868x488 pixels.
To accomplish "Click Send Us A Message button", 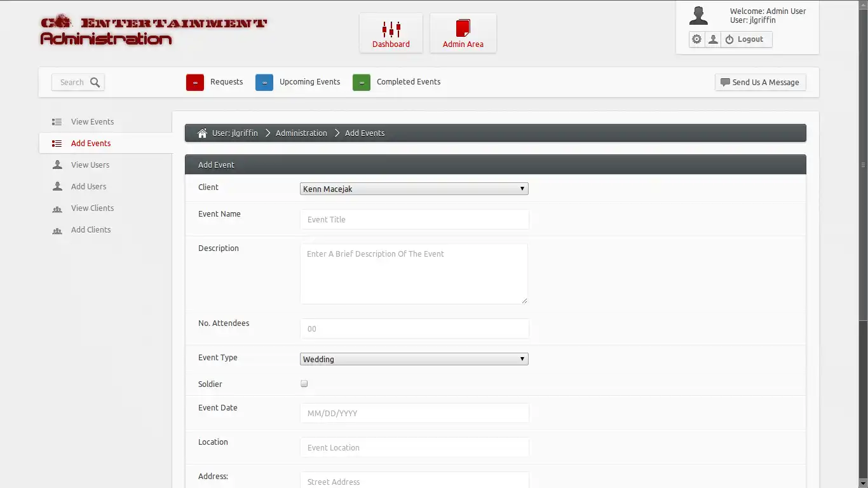I will 760,83.
